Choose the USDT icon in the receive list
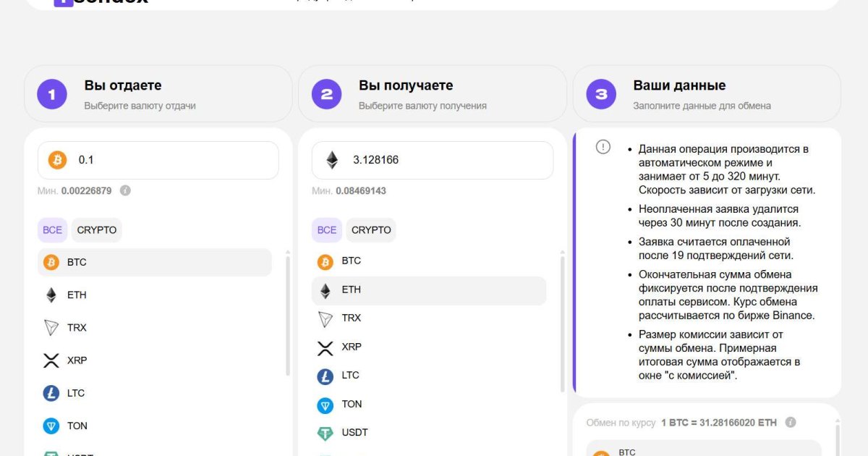868x456 pixels. pos(325,434)
